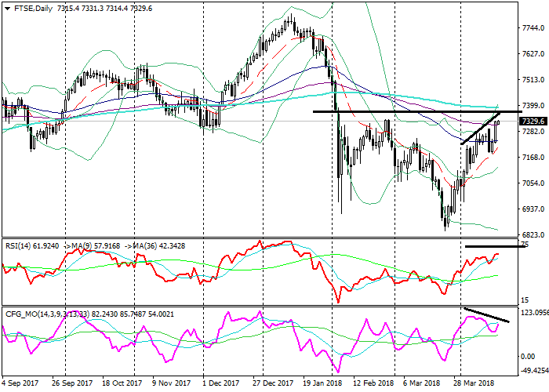Click the 1 Dec 2017 date label

click(x=222, y=383)
